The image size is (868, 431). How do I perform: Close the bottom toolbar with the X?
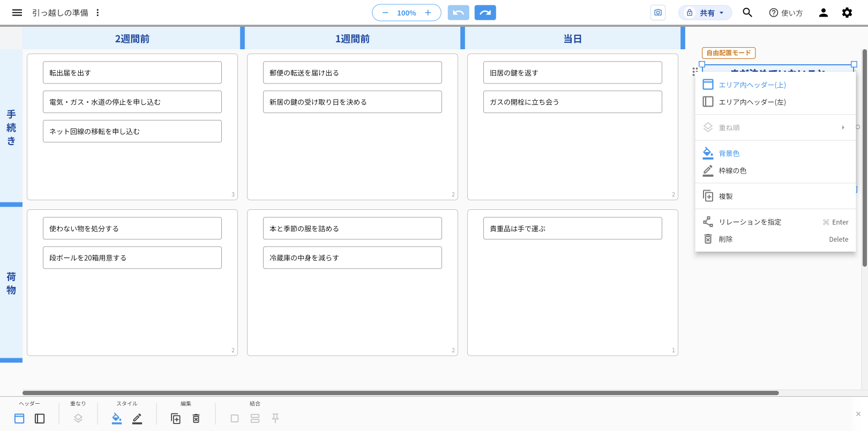[x=858, y=414]
